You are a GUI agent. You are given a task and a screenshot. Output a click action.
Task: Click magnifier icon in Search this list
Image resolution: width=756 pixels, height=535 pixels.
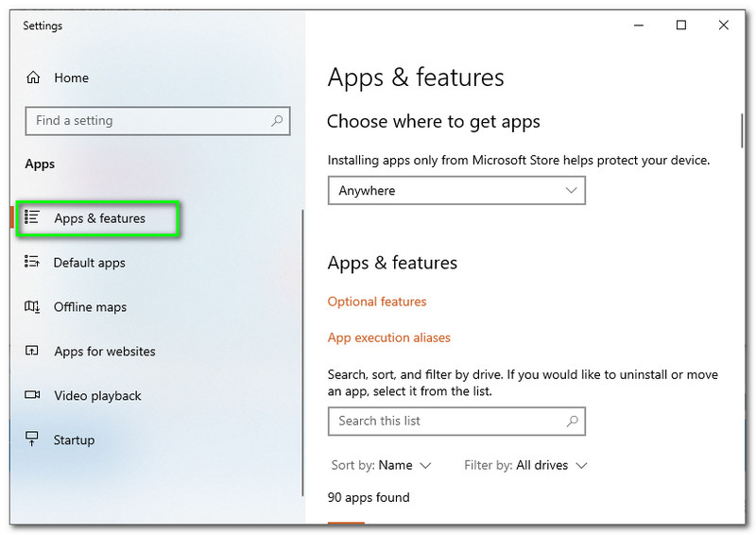point(572,422)
